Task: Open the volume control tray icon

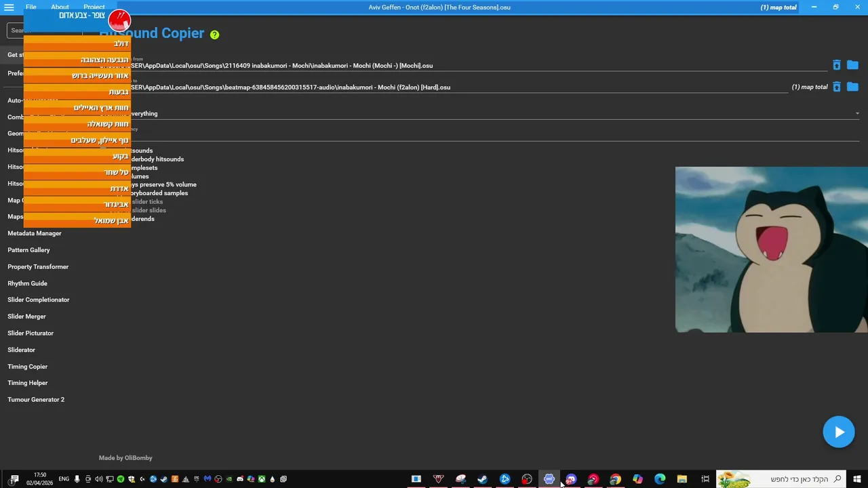Action: pyautogui.click(x=99, y=479)
